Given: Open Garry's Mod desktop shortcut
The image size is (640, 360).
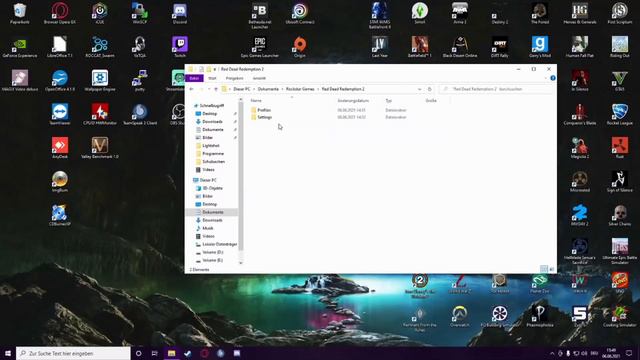Looking at the screenshot, I should tap(540, 47).
